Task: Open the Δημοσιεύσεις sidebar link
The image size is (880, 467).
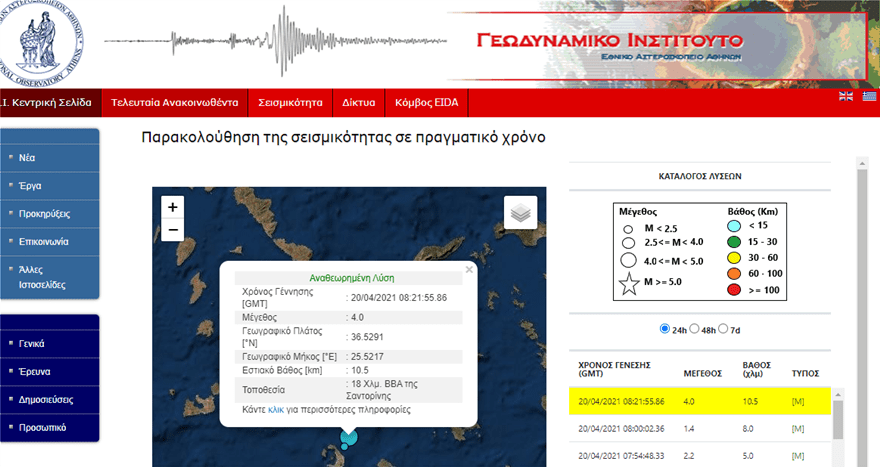Action: [x=47, y=399]
